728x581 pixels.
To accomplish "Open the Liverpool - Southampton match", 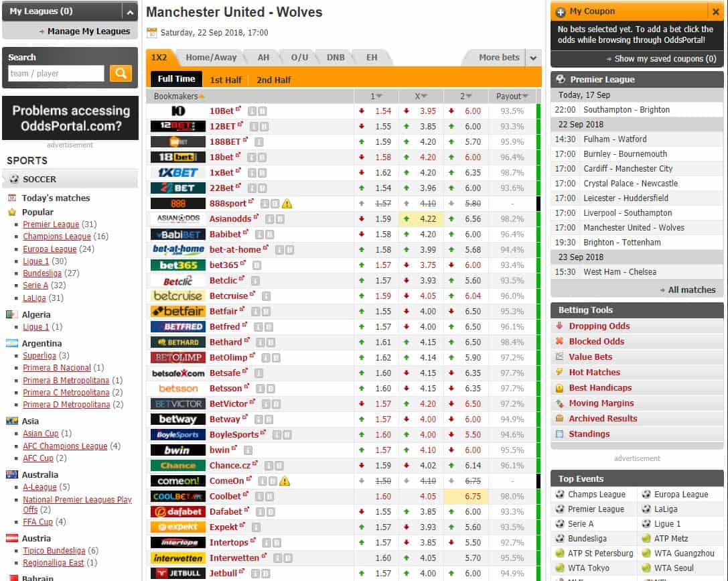I will point(628,212).
